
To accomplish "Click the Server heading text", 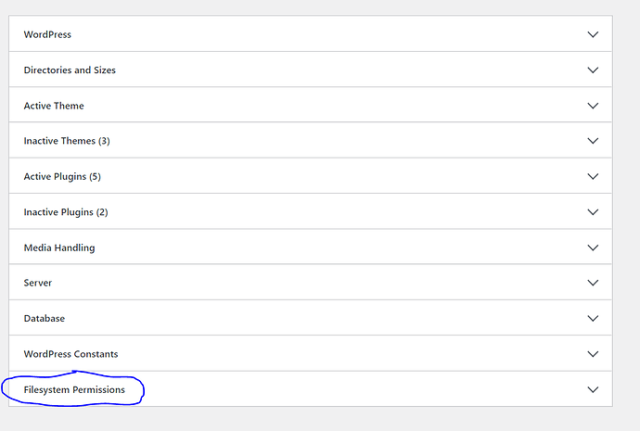I will coord(38,283).
